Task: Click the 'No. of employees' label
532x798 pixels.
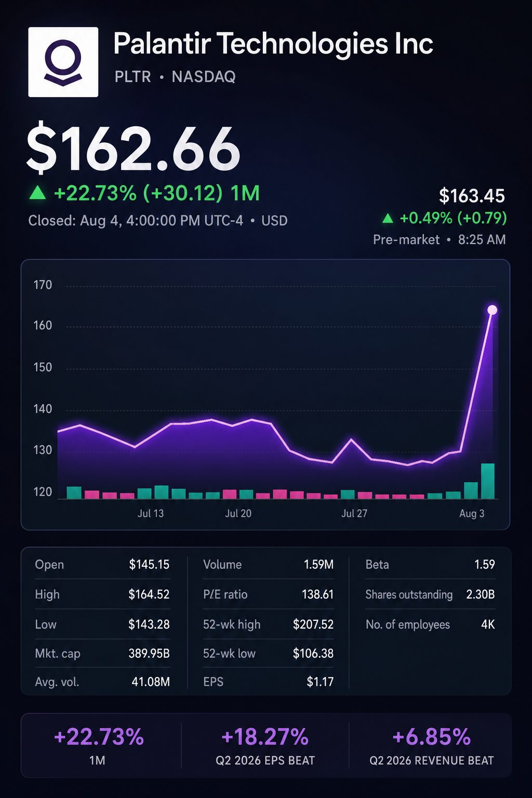Action: point(408,625)
